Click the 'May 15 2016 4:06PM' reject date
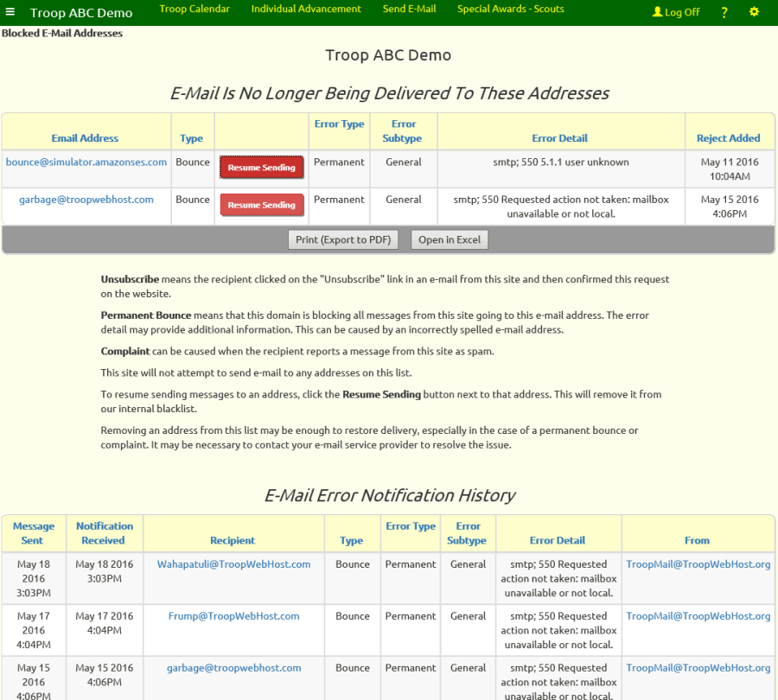Screen dimensions: 778x700 click(730, 207)
